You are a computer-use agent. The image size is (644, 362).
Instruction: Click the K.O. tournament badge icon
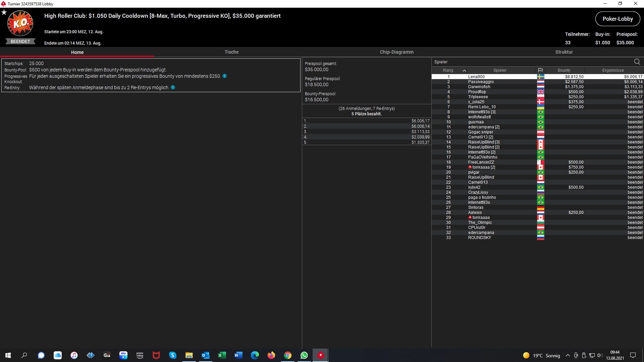coord(20,23)
